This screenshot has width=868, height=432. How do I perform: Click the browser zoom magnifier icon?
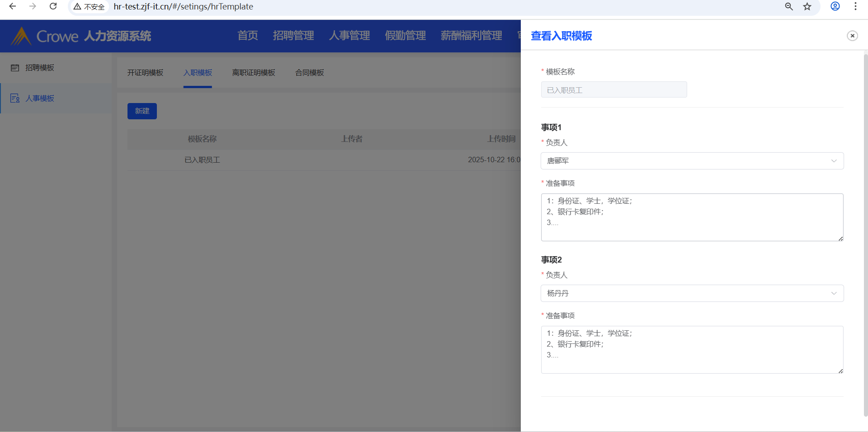(x=789, y=6)
